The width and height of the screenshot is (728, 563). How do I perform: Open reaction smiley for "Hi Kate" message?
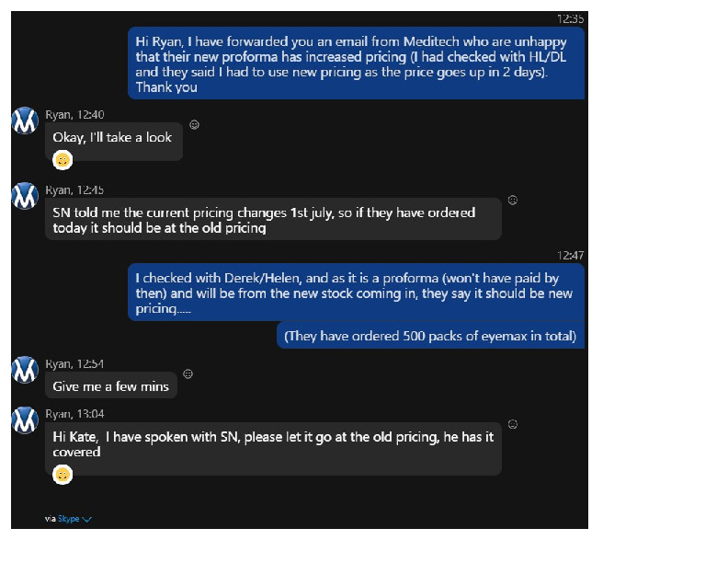point(513,424)
